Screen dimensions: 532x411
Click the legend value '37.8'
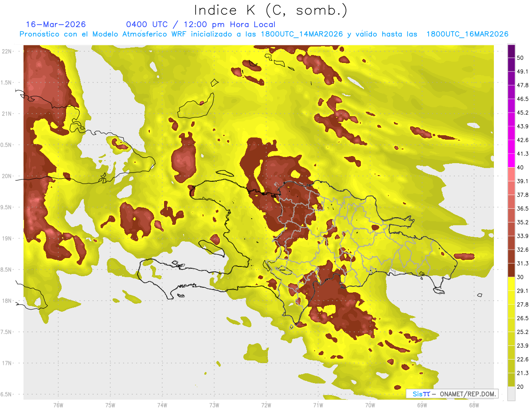click(x=522, y=195)
